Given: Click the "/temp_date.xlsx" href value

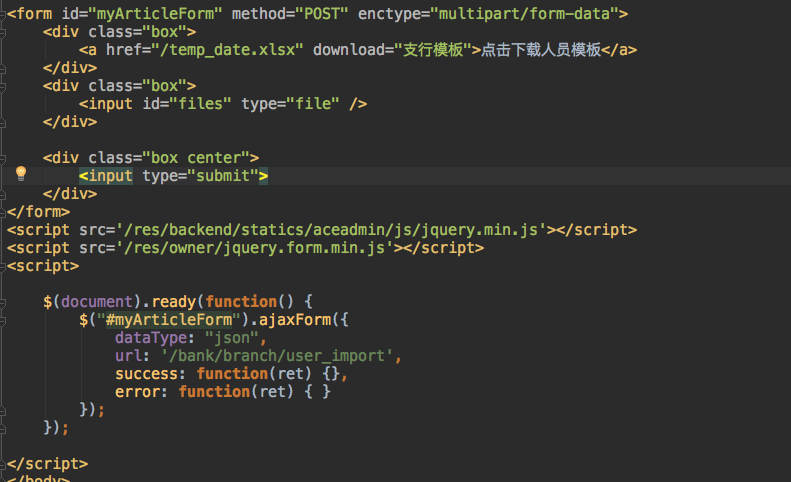Looking at the screenshot, I should [227, 49].
